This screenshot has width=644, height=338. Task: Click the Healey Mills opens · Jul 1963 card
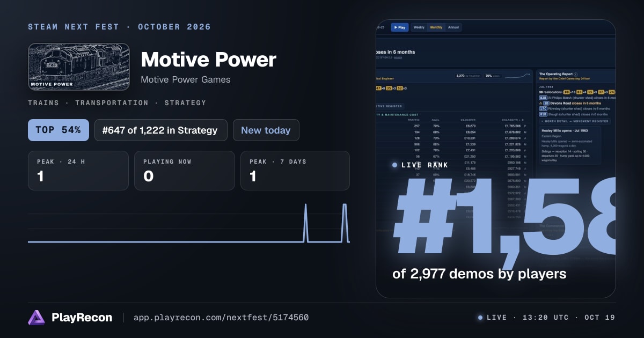570,145
